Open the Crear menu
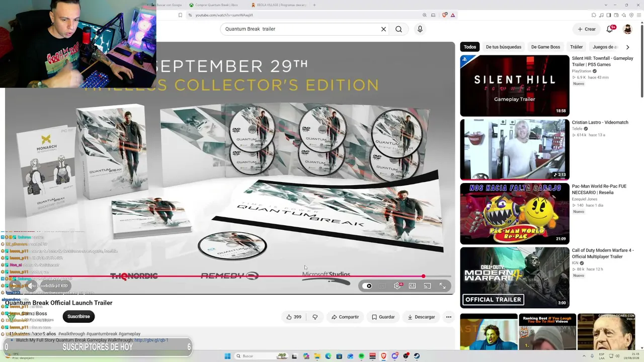 pyautogui.click(x=587, y=29)
